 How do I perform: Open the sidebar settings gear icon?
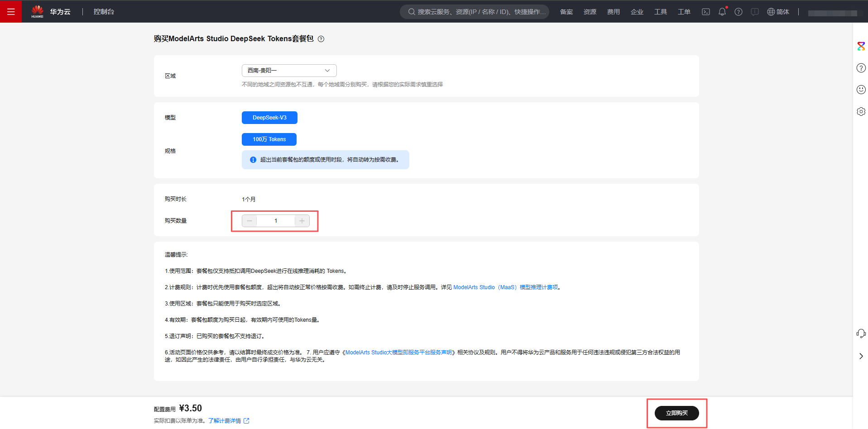click(x=861, y=111)
